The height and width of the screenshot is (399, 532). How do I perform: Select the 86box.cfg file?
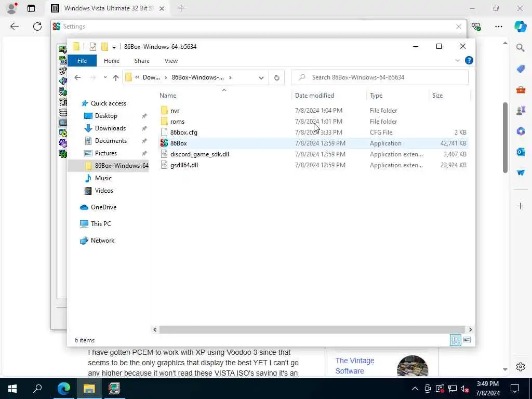[183, 132]
